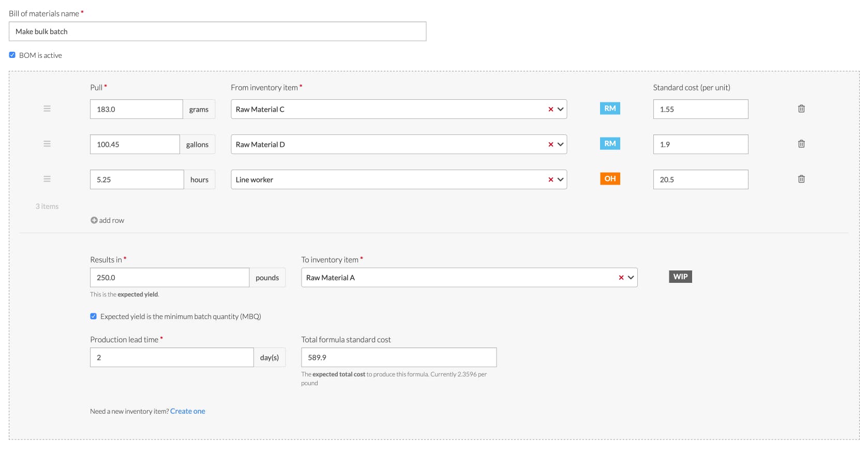
Task: Focus the Production lead time field
Action: pos(172,357)
